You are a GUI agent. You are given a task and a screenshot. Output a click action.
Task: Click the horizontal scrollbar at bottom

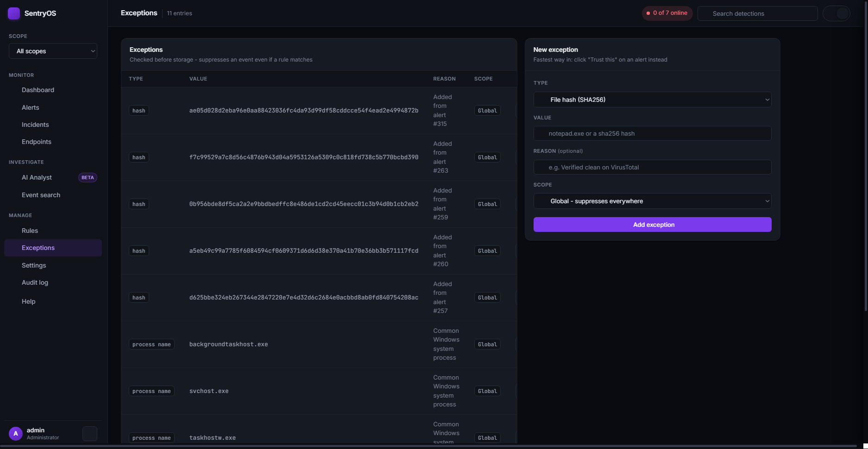pyautogui.click(x=428, y=446)
